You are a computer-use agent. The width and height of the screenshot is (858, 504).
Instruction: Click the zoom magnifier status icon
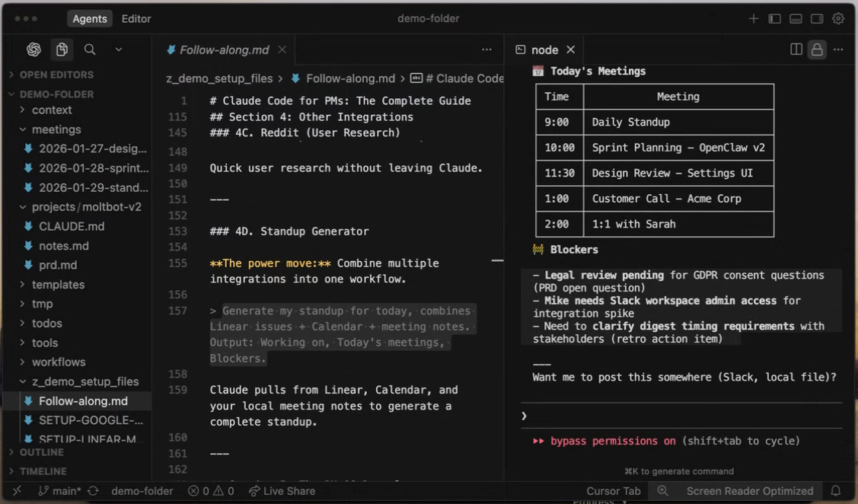click(662, 491)
